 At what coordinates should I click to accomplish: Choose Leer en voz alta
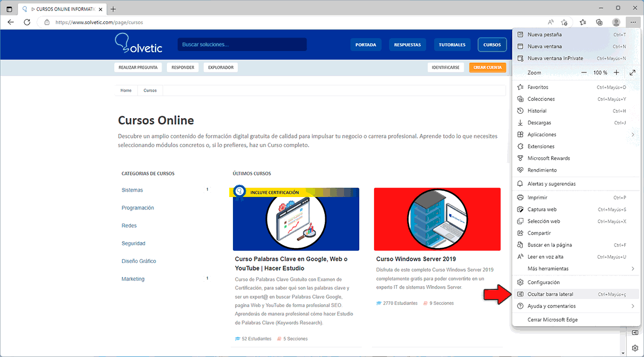coord(576,257)
